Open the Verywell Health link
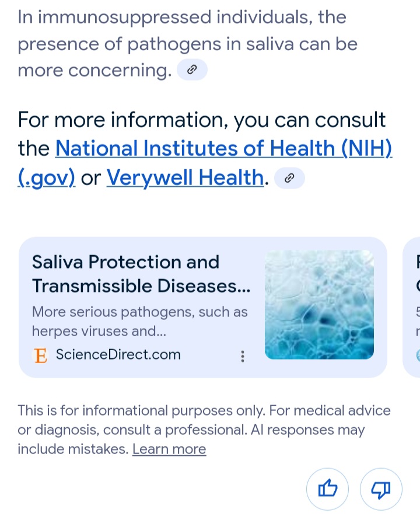420x520 pixels. pyautogui.click(x=185, y=178)
